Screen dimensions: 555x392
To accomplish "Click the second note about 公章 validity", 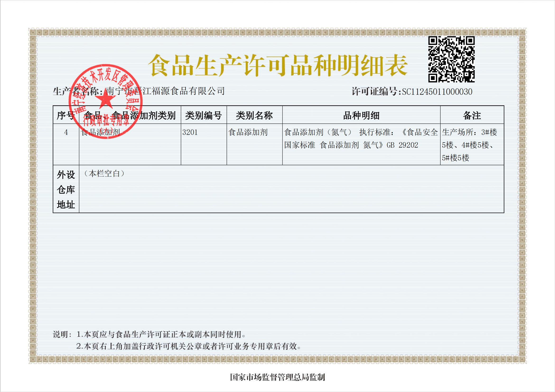I will click(x=189, y=347).
